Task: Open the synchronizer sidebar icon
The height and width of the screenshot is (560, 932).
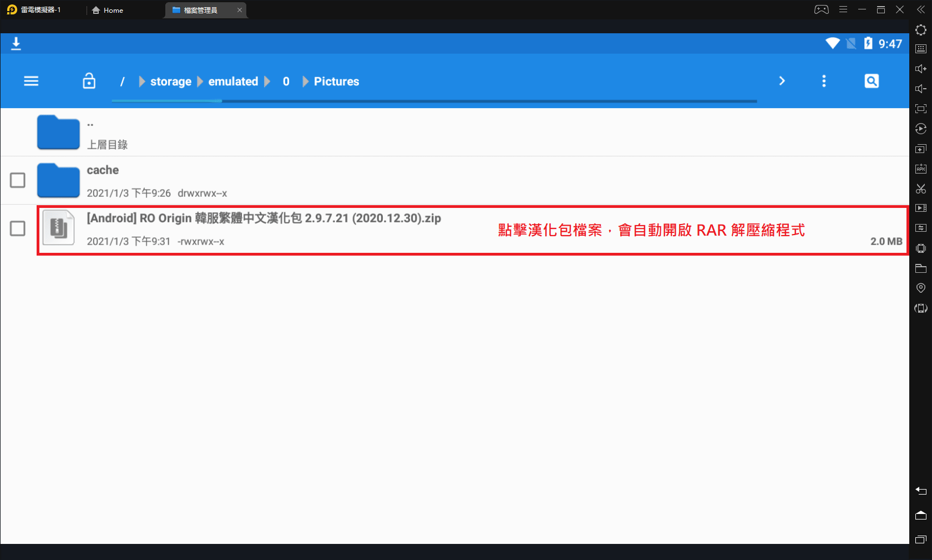Action: coord(921,228)
